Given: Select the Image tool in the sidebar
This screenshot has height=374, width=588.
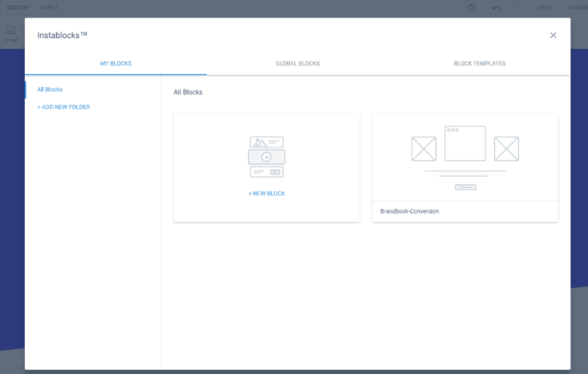Looking at the screenshot, I should [x=11, y=34].
